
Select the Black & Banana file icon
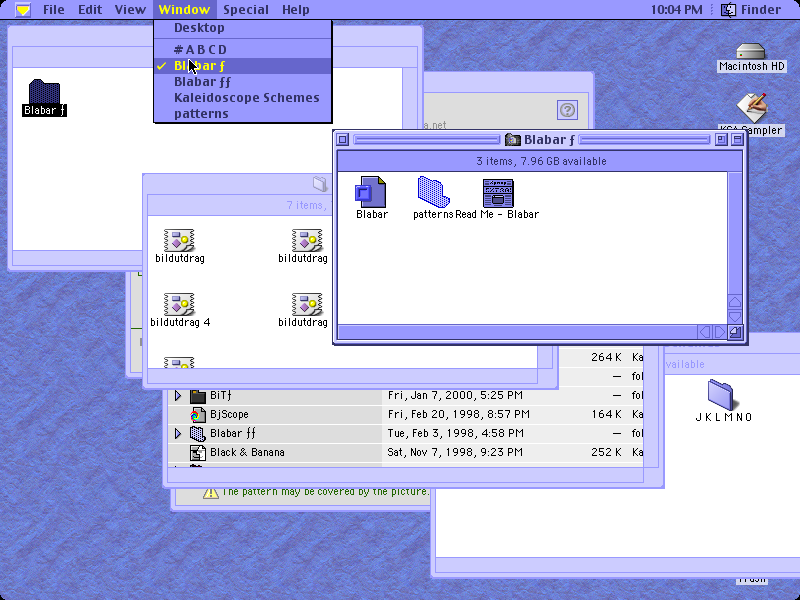tap(197, 453)
